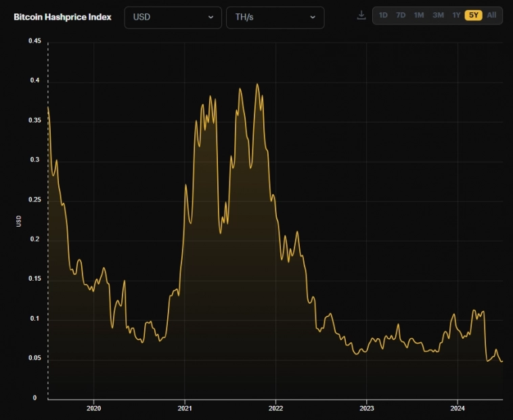Switch to the 1D time range
513x420 pixels.
pyautogui.click(x=384, y=15)
